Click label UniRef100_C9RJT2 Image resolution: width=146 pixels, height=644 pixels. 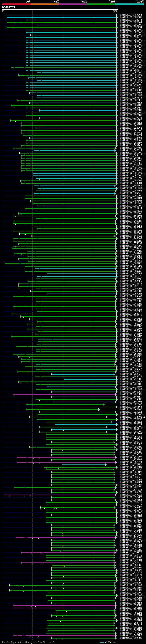[x=131, y=442]
